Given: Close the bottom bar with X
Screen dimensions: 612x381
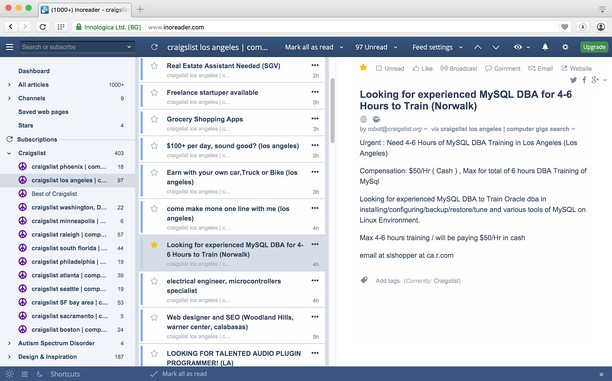Looking at the screenshot, I should [x=601, y=374].
